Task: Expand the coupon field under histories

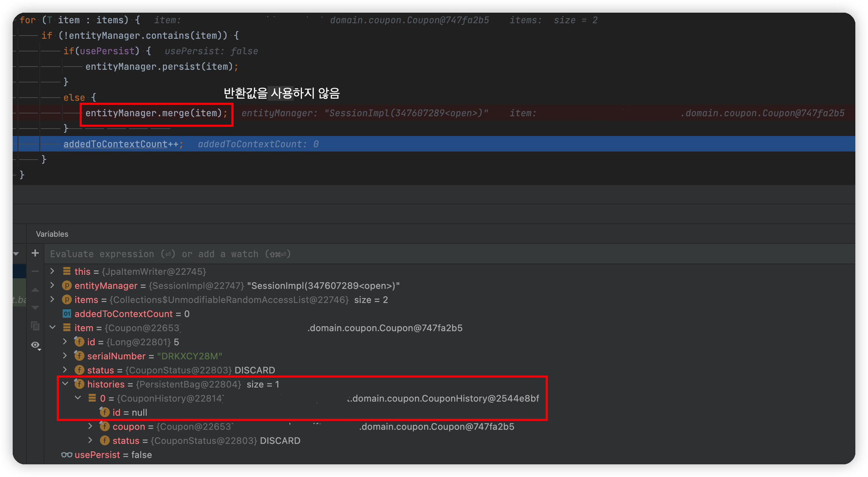Action: [x=90, y=426]
